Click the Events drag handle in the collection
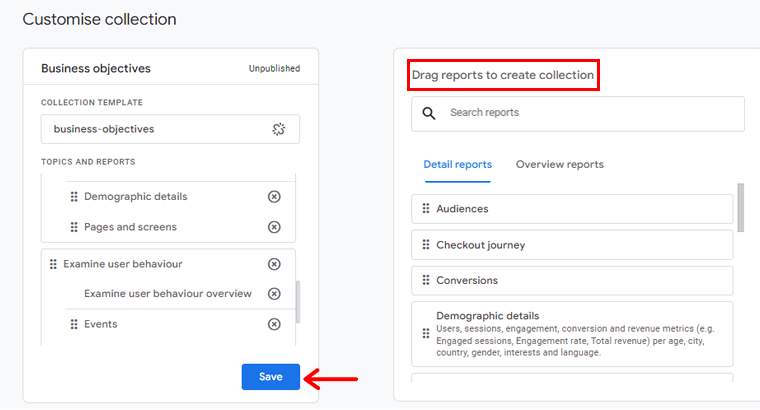Viewport: 760px width, 410px height. tap(73, 324)
